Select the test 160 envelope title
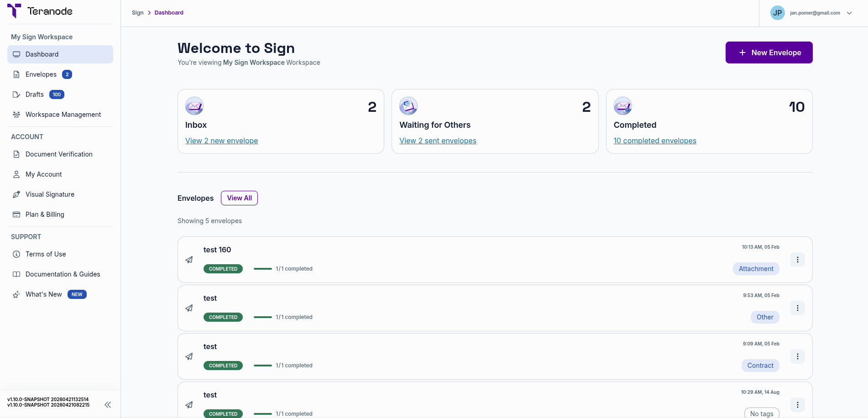868x418 pixels. pyautogui.click(x=217, y=250)
